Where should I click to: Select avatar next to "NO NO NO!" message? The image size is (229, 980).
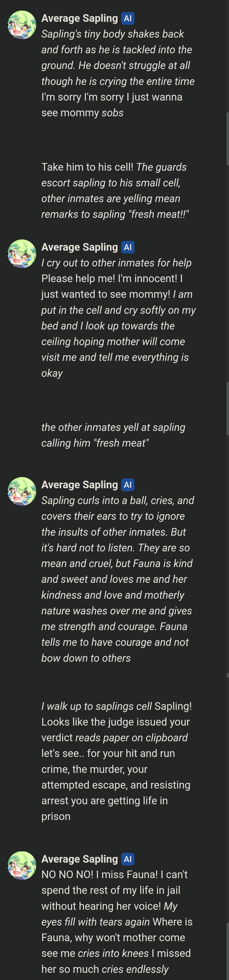(22, 866)
